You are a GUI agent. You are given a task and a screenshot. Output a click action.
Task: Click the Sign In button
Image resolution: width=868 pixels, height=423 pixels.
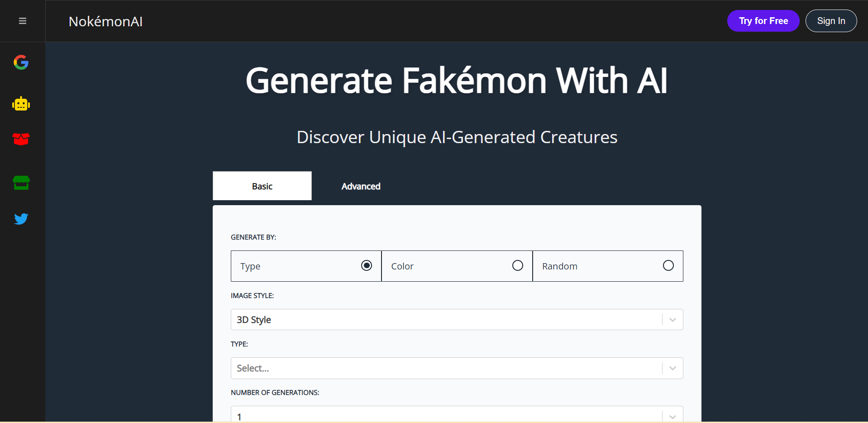coord(831,20)
